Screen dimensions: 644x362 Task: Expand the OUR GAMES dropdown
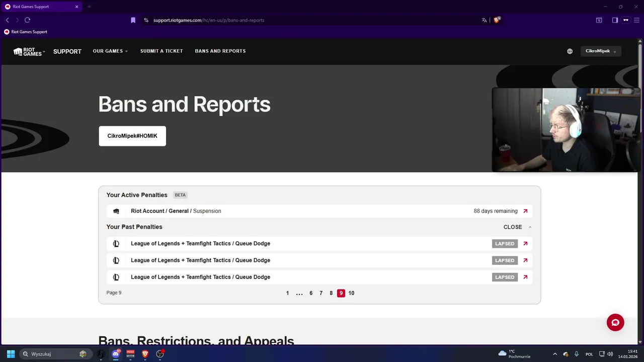(110, 51)
